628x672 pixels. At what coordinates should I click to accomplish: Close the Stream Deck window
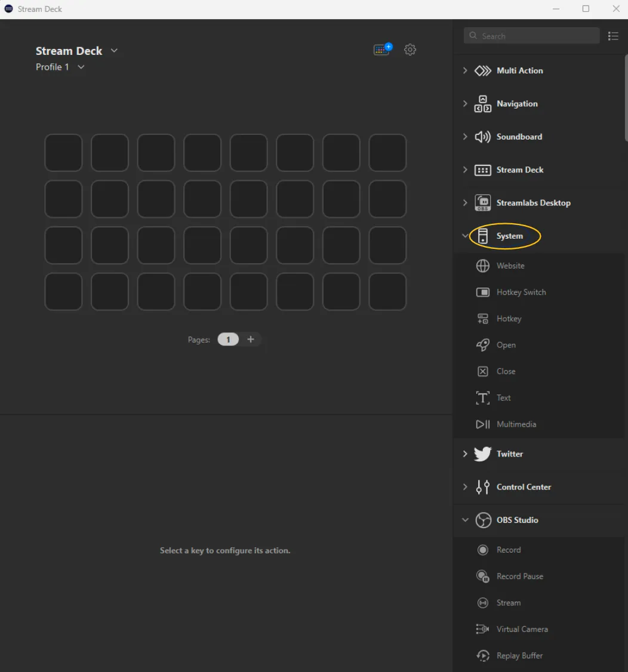[616, 9]
